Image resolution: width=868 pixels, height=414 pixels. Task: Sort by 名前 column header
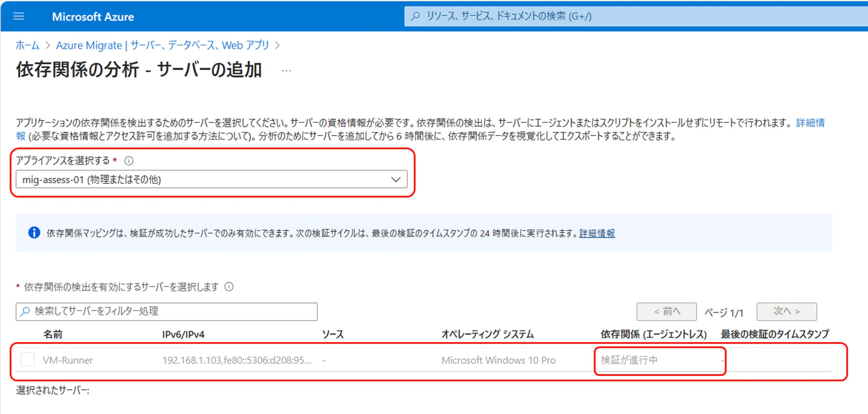[x=53, y=334]
